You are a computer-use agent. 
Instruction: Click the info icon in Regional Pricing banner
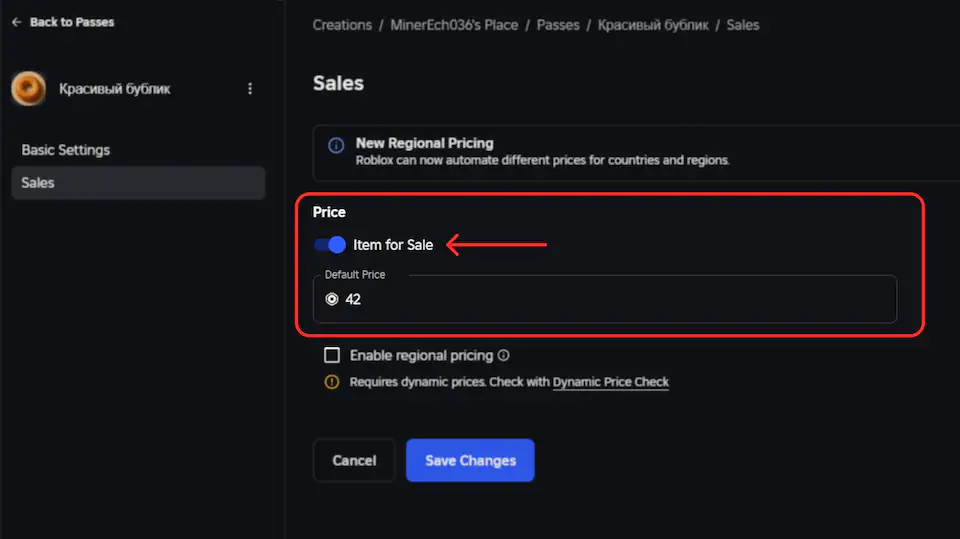[336, 145]
